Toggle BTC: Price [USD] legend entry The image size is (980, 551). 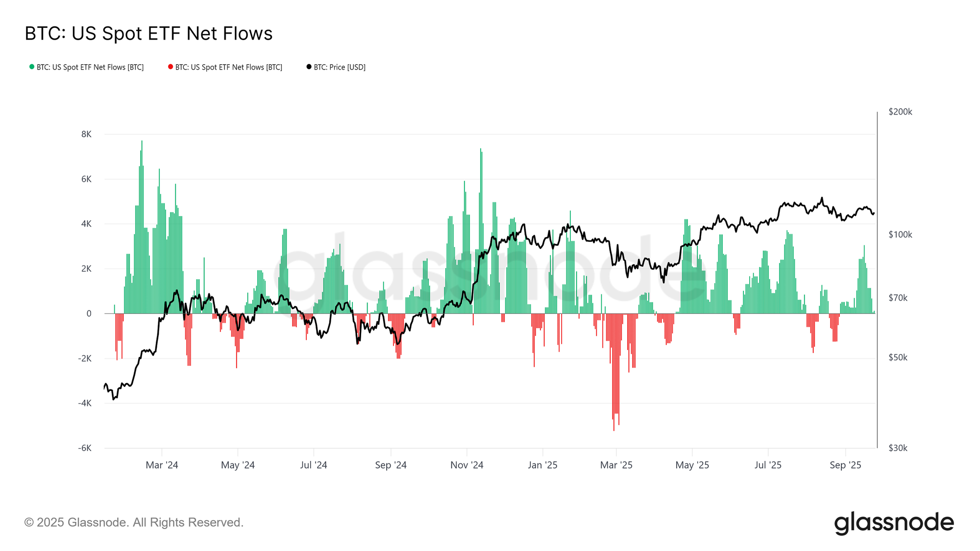pyautogui.click(x=336, y=67)
